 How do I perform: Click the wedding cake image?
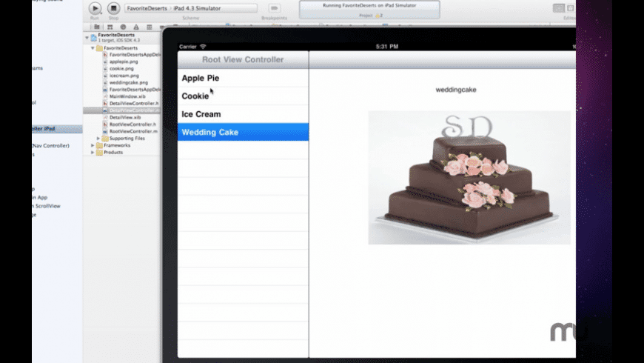[x=469, y=178]
